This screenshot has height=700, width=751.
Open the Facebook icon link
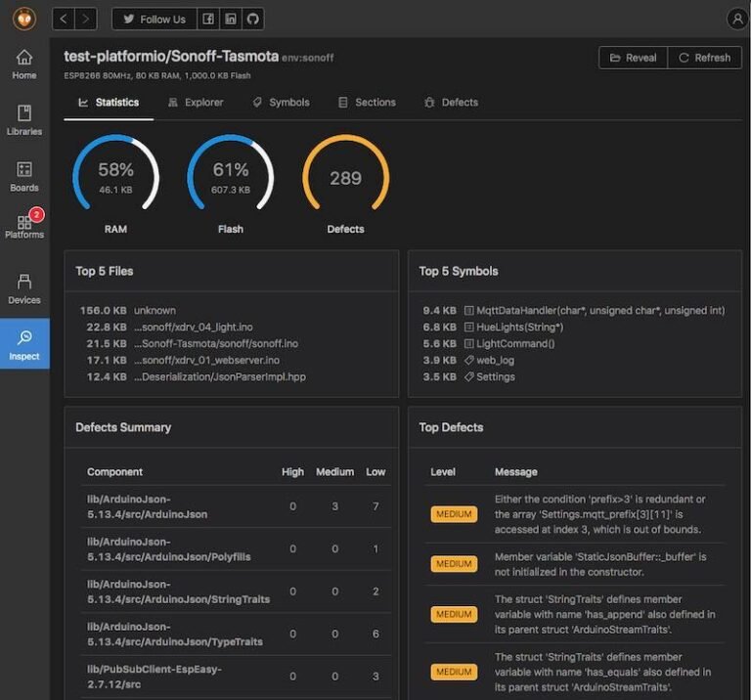click(x=208, y=20)
